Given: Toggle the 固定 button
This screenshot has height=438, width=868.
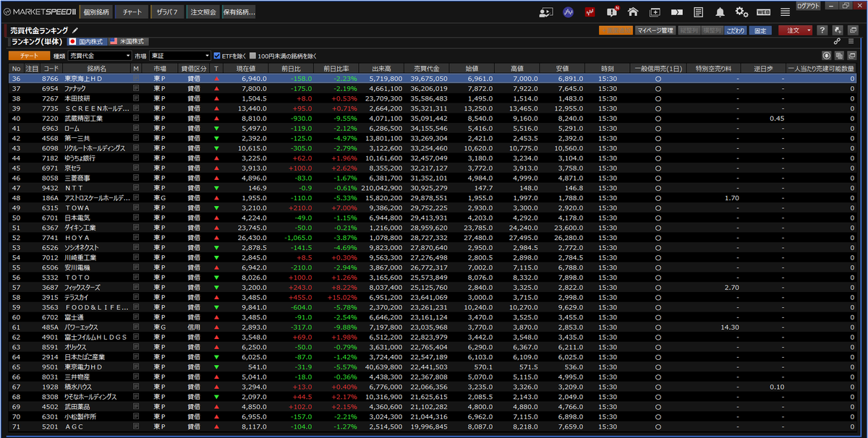Looking at the screenshot, I should pyautogui.click(x=759, y=30).
